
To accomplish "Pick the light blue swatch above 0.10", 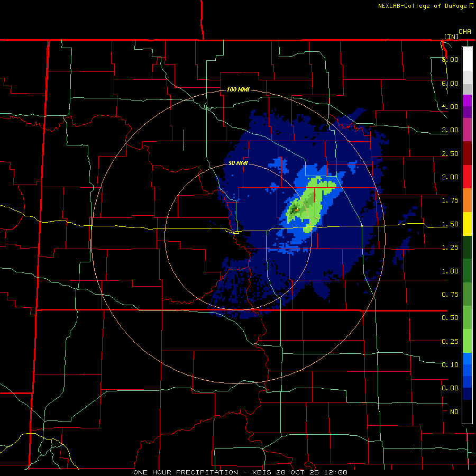I will (467, 359).
